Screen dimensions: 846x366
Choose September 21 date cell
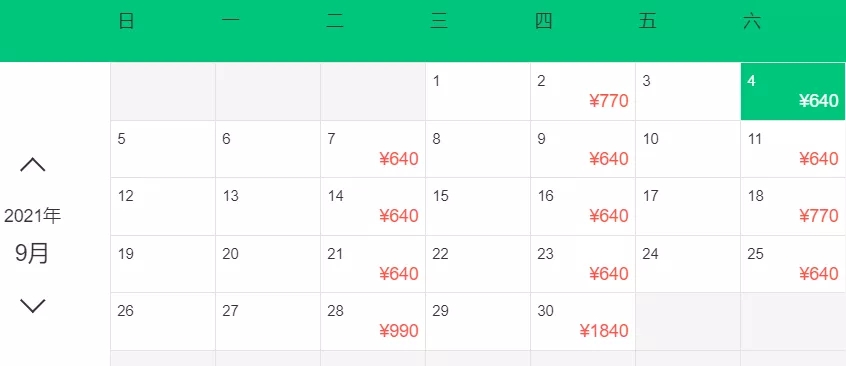point(373,264)
